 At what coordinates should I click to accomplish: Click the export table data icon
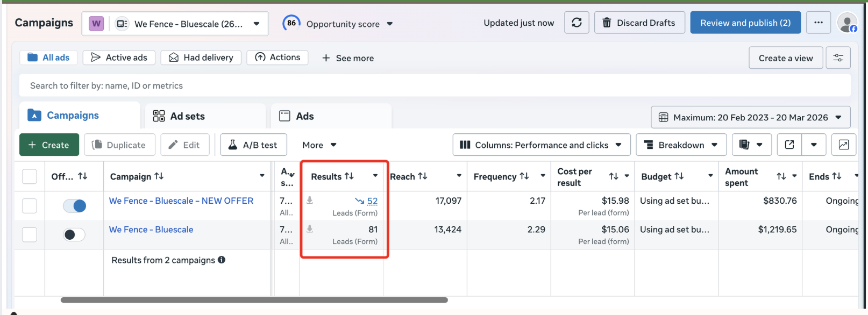789,145
